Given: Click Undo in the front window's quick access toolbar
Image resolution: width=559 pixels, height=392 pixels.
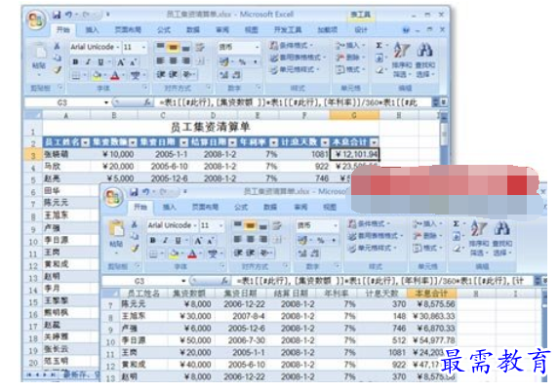Looking at the screenshot, I should [x=145, y=192].
